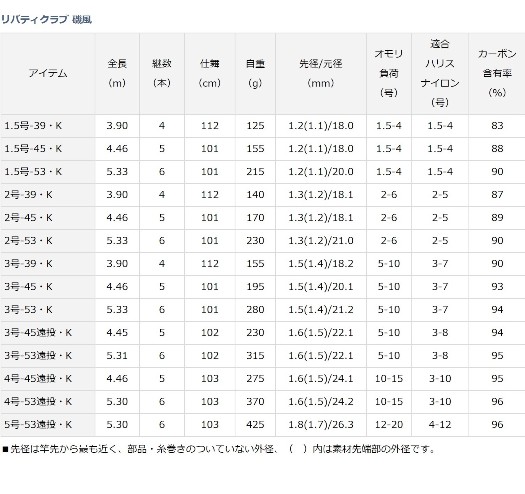Click the 2号-45・K item row label
This screenshot has width=525, height=494.
(x=28, y=218)
